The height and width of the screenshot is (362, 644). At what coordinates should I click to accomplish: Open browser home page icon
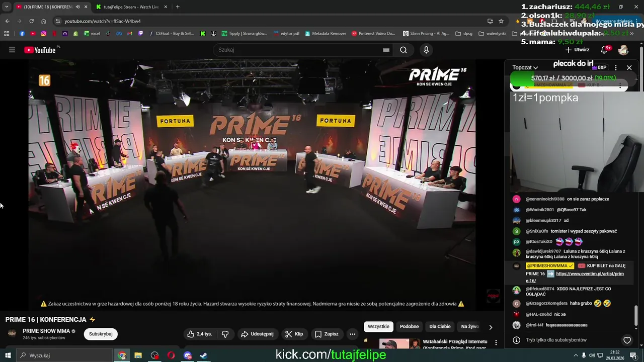(43, 21)
